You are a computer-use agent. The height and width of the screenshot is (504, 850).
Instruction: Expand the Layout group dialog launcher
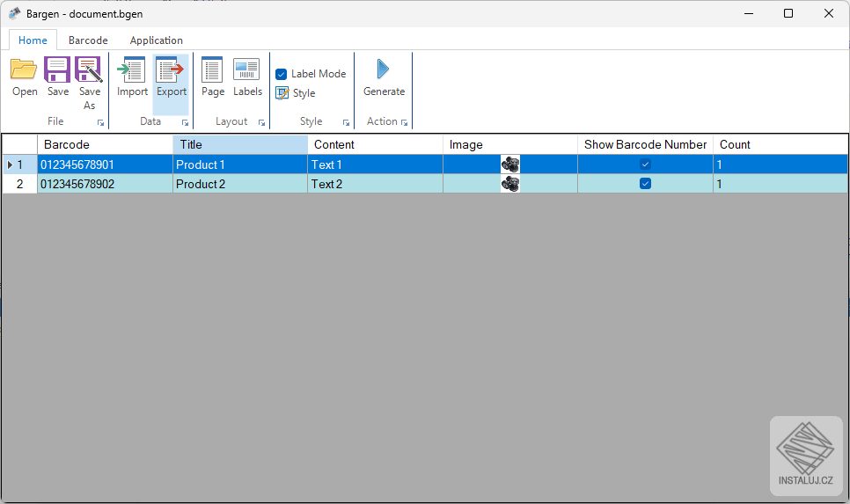click(262, 123)
